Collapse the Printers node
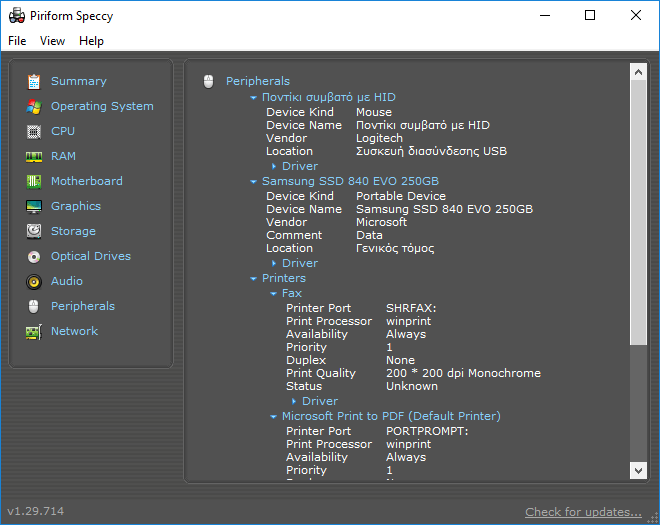The image size is (660, 525). (253, 279)
